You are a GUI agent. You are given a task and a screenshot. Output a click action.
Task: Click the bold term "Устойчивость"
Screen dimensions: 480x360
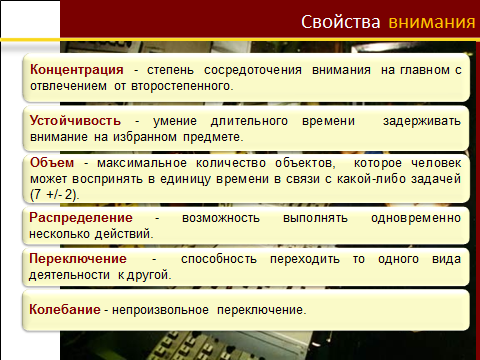pyautogui.click(x=75, y=121)
